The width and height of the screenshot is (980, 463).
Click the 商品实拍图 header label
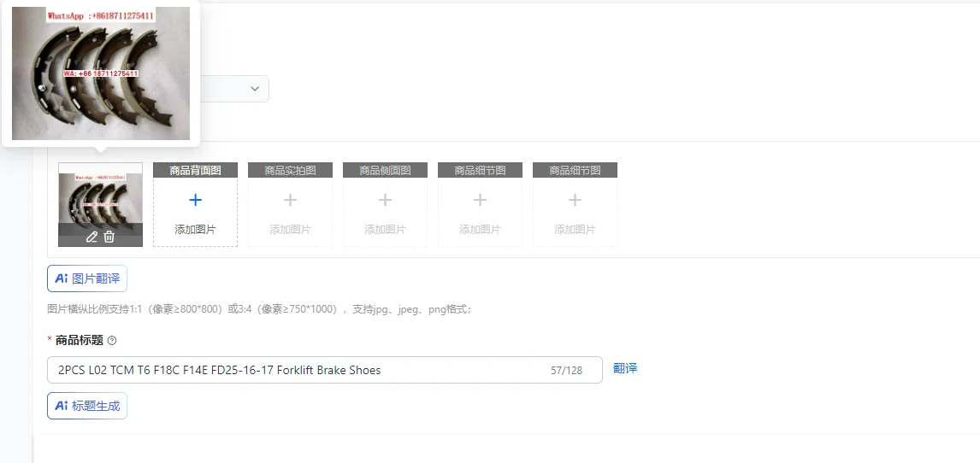tap(290, 170)
